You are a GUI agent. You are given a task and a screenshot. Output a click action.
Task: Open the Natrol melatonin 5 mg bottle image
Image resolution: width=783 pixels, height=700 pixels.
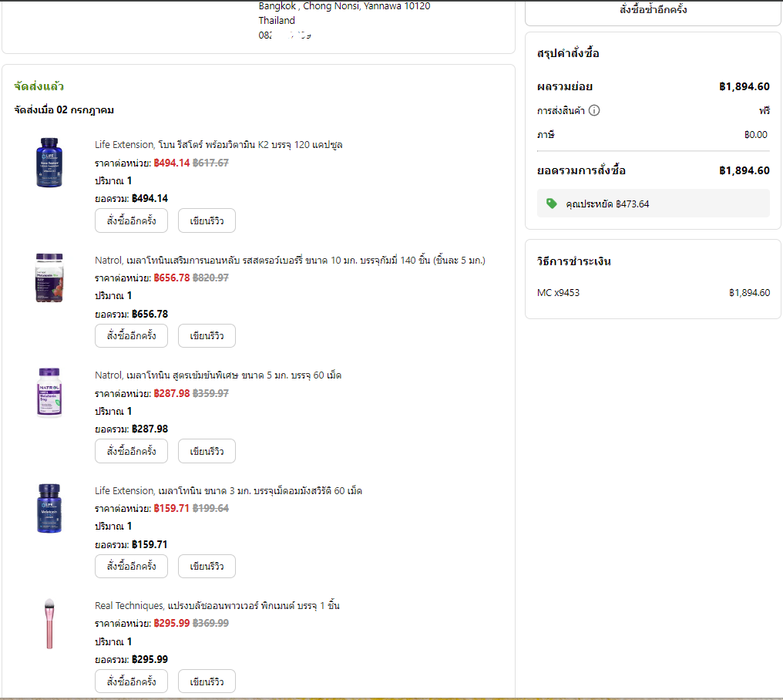tap(49, 392)
